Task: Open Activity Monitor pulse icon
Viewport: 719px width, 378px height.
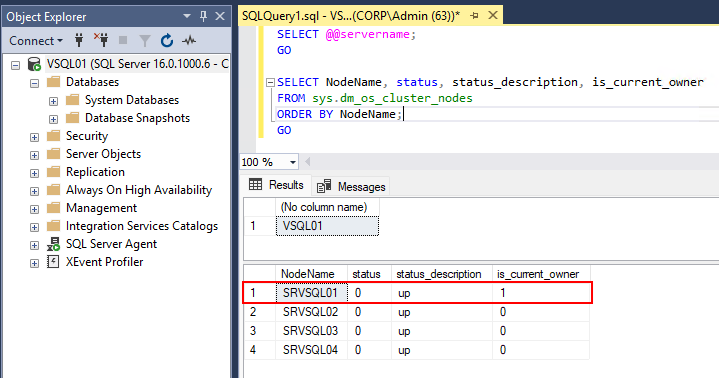Action: coord(189,41)
